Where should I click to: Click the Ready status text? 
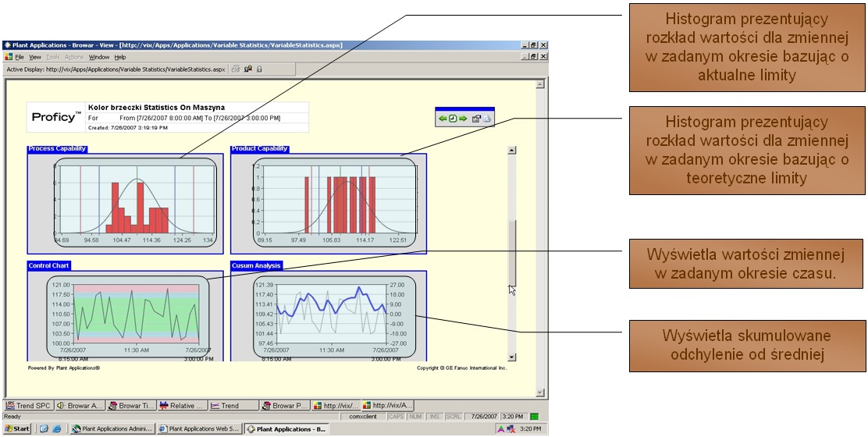12,417
